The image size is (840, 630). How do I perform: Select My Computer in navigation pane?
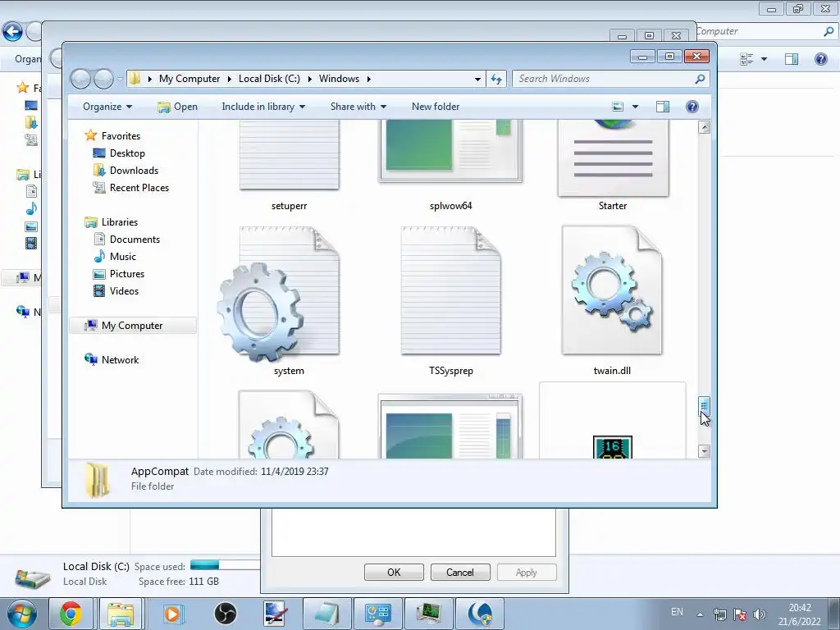pos(132,325)
